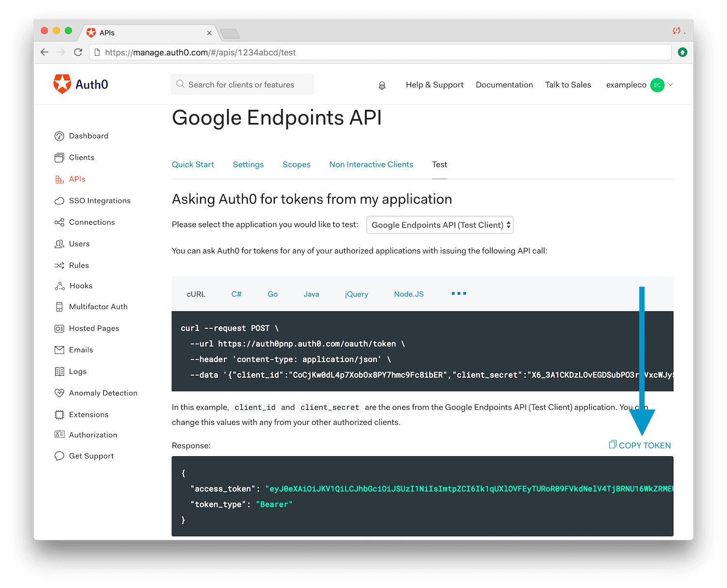Click the Logs sidebar icon
The height and width of the screenshot is (588, 727).
(59, 371)
